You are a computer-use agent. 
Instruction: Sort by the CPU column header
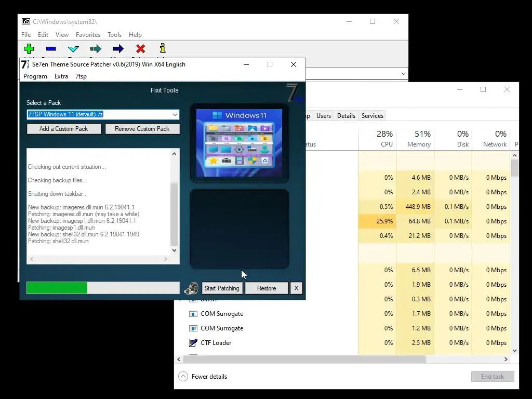(x=377, y=139)
